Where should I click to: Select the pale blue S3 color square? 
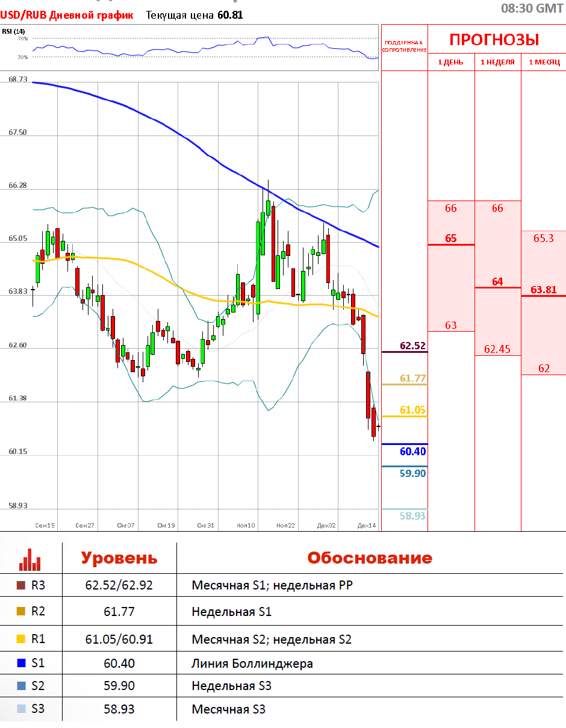point(21,709)
